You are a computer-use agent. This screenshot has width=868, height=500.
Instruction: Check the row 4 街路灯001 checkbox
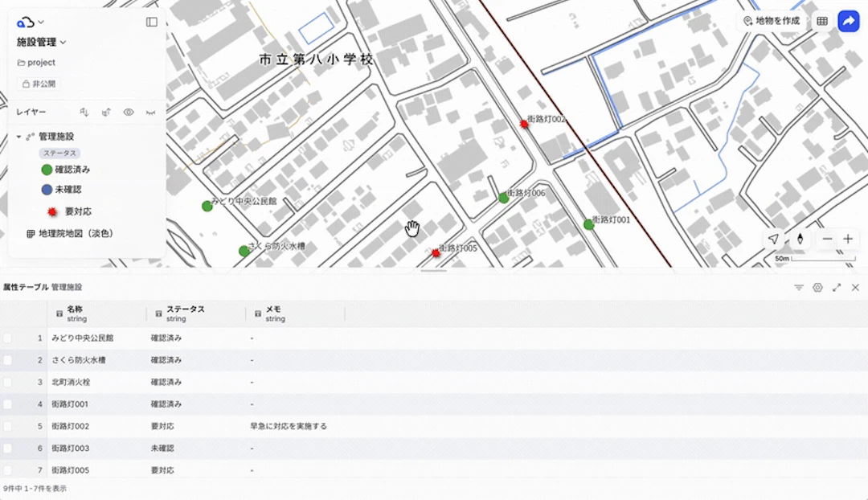(x=7, y=404)
